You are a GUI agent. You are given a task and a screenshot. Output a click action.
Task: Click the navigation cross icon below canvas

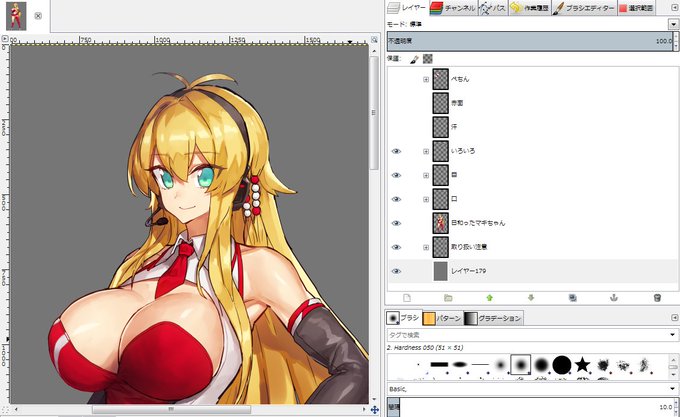375,409
